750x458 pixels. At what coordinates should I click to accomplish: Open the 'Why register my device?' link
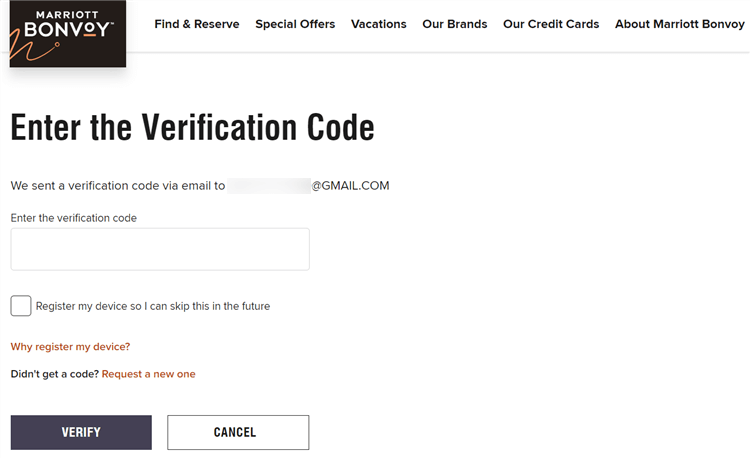click(x=70, y=347)
